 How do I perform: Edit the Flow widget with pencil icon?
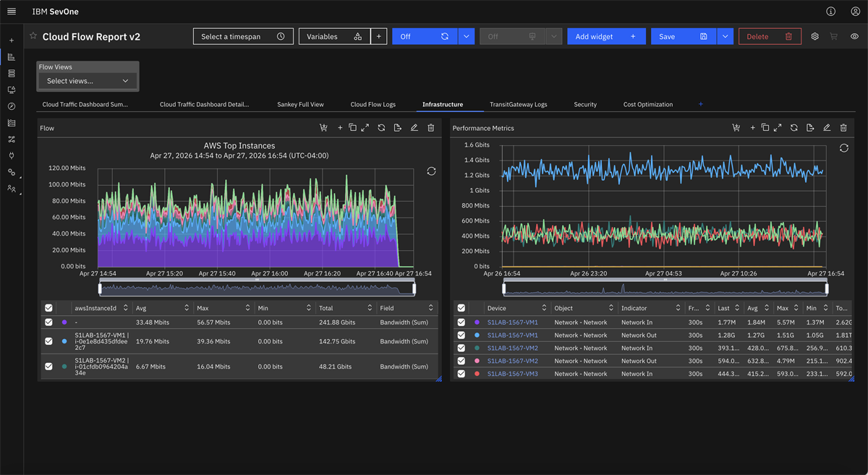click(x=414, y=128)
